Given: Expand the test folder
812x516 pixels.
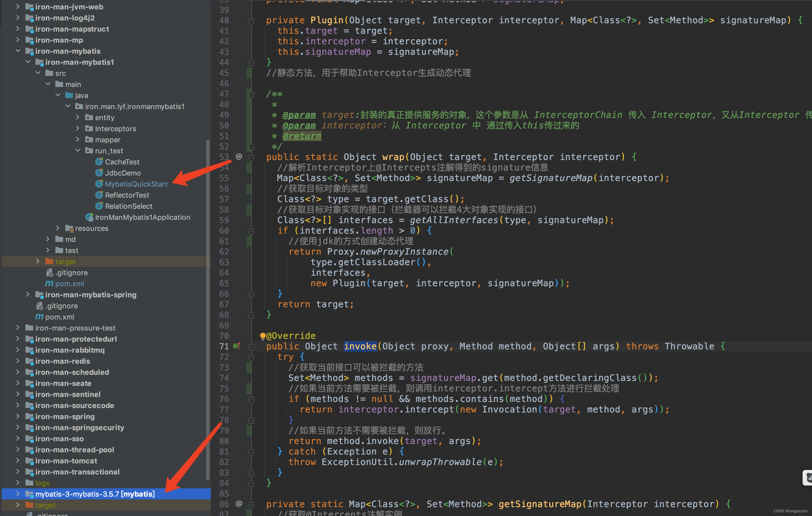Looking at the screenshot, I should [x=48, y=250].
